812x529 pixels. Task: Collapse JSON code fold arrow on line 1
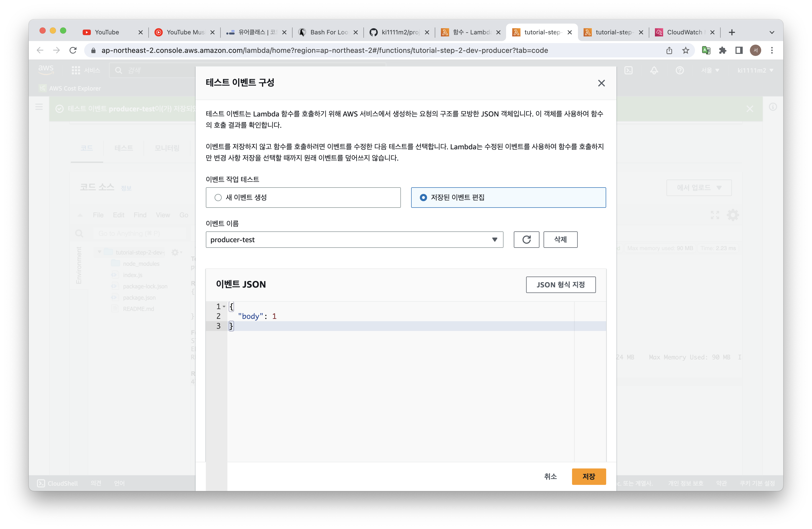pyautogui.click(x=224, y=306)
